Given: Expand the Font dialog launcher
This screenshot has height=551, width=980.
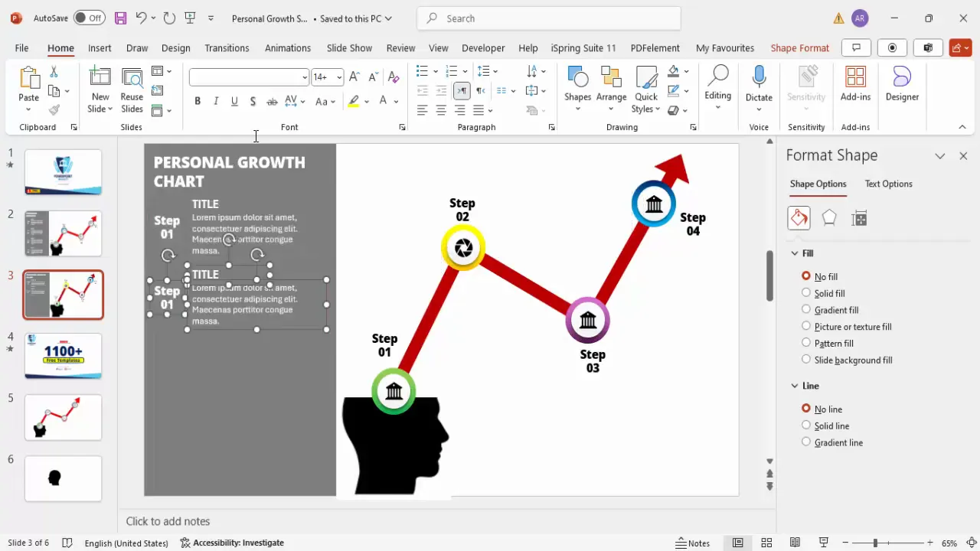Looking at the screenshot, I should (x=402, y=127).
